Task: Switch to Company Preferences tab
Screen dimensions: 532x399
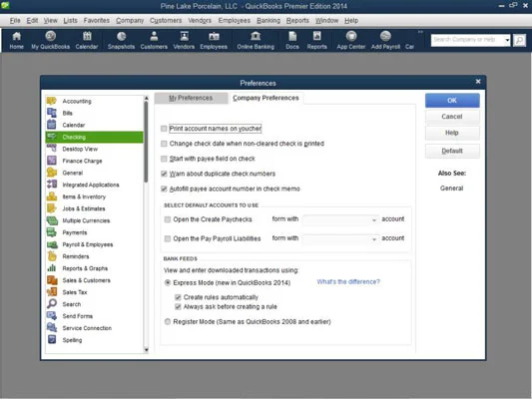Action: pyautogui.click(x=266, y=98)
